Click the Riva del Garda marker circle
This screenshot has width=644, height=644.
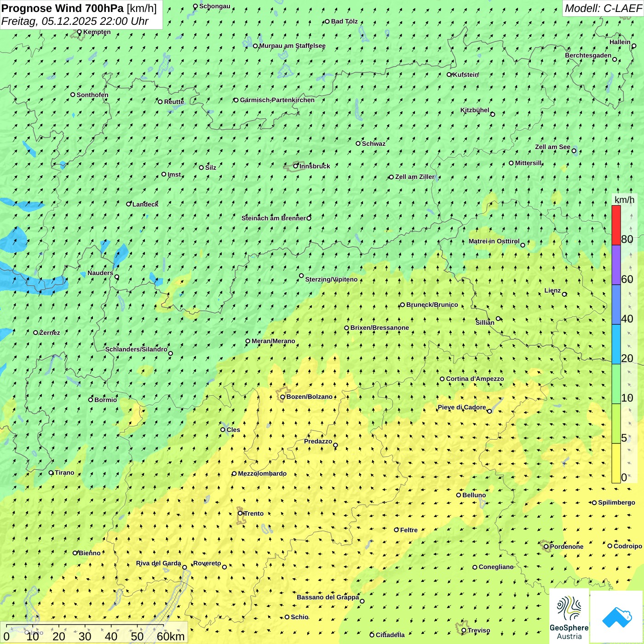click(x=184, y=567)
